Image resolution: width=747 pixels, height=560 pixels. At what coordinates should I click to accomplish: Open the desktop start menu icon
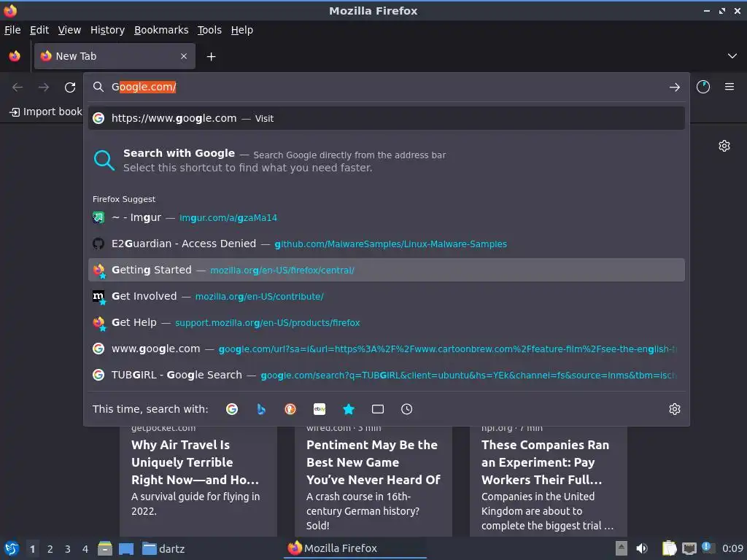coord(12,548)
